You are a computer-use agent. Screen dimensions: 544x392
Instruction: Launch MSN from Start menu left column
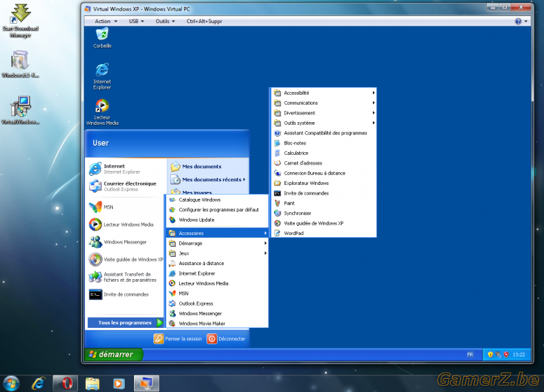tap(126, 207)
